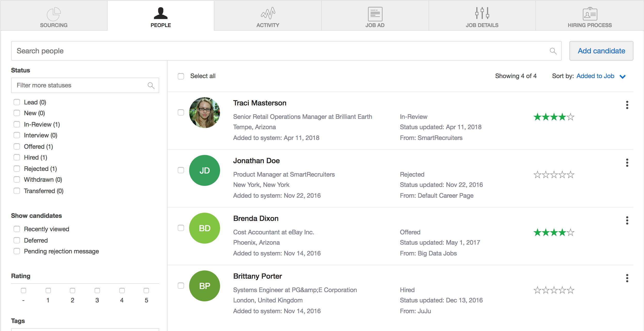The image size is (644, 331).
Task: Open the kebab menu for Traci Masterson
Action: pos(627,105)
